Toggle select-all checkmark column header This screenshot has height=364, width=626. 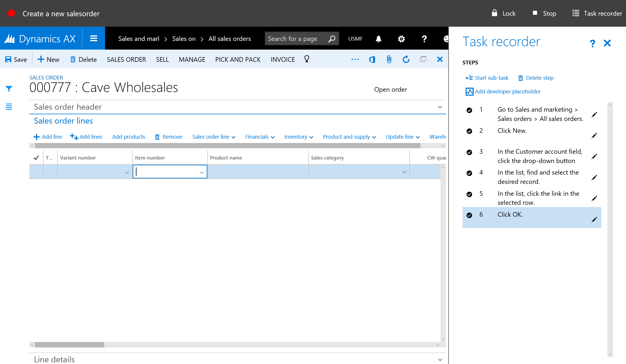(x=36, y=158)
